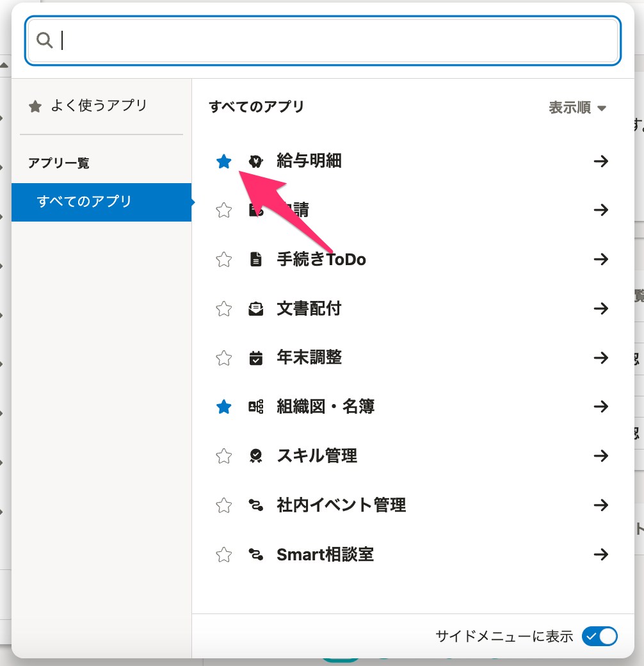Click the 給与明細 piggy bank icon
This screenshot has height=666, width=644.
coord(256,161)
